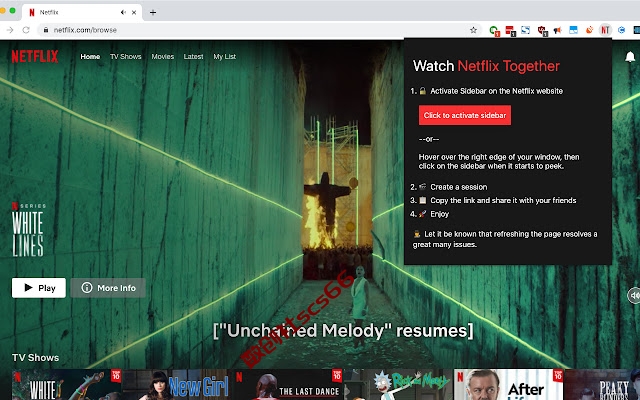This screenshot has height=400, width=640.
Task: Open the White Lines thumbnail in TV Shows
Action: pyautogui.click(x=67, y=384)
